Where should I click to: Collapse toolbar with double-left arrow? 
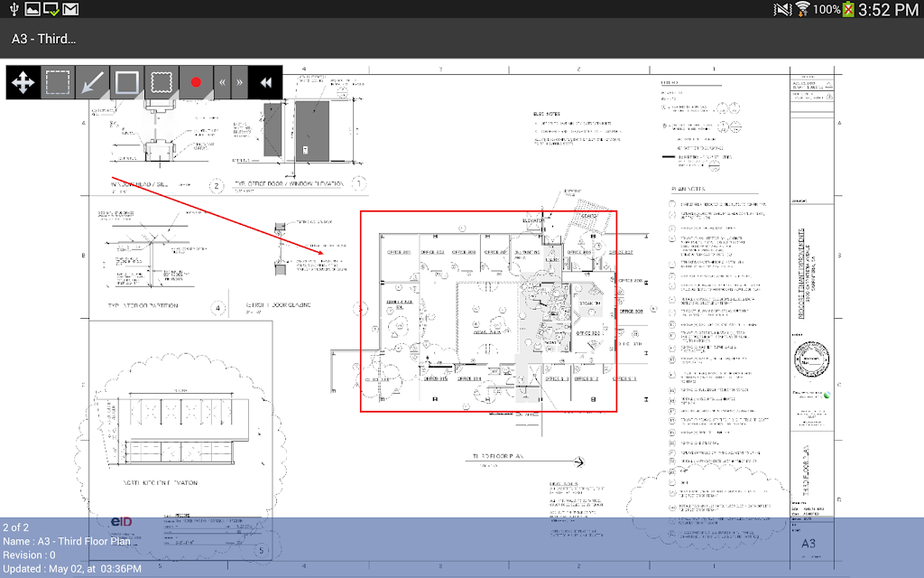click(266, 82)
